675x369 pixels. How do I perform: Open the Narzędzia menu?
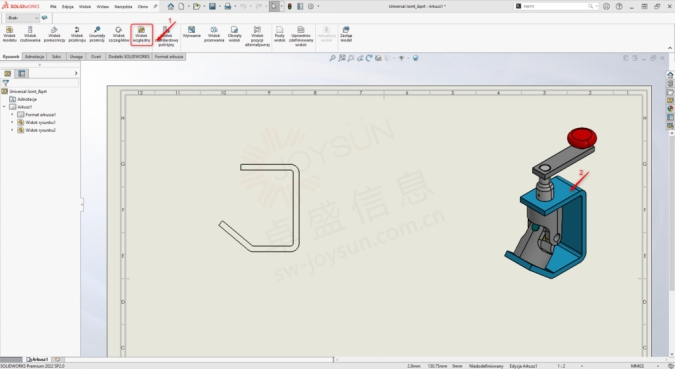(123, 6)
